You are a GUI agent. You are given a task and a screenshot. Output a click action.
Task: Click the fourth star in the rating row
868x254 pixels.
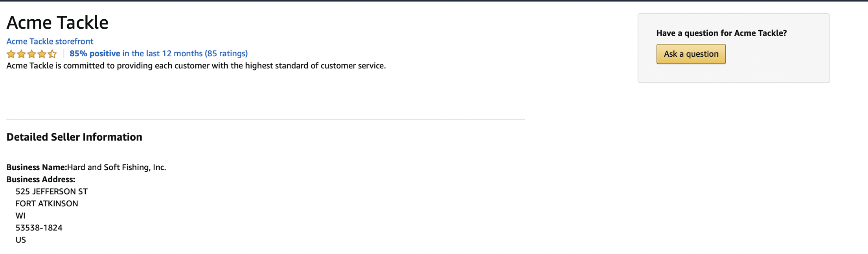click(x=42, y=54)
